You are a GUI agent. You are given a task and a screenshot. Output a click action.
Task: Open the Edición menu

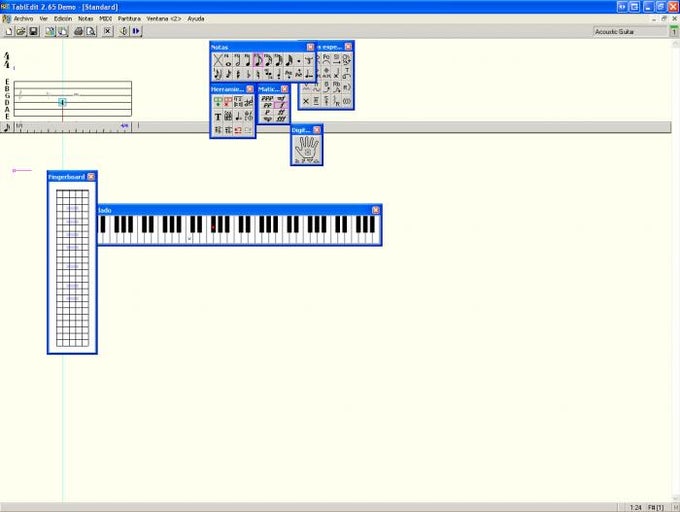[x=63, y=19]
